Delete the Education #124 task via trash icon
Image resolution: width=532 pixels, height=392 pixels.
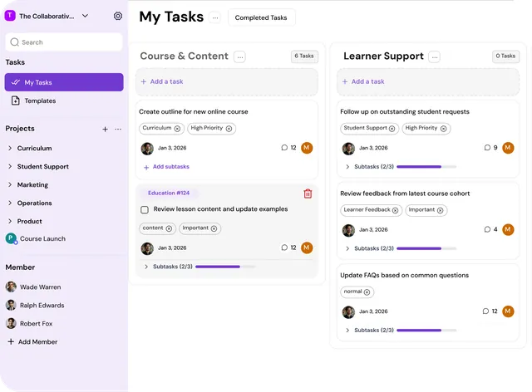click(308, 194)
